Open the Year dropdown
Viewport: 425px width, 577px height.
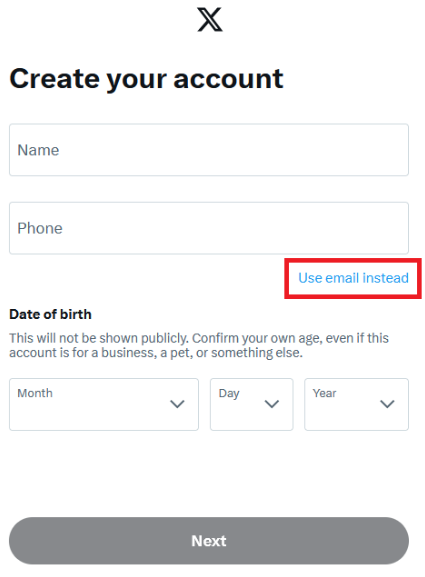[357, 404]
